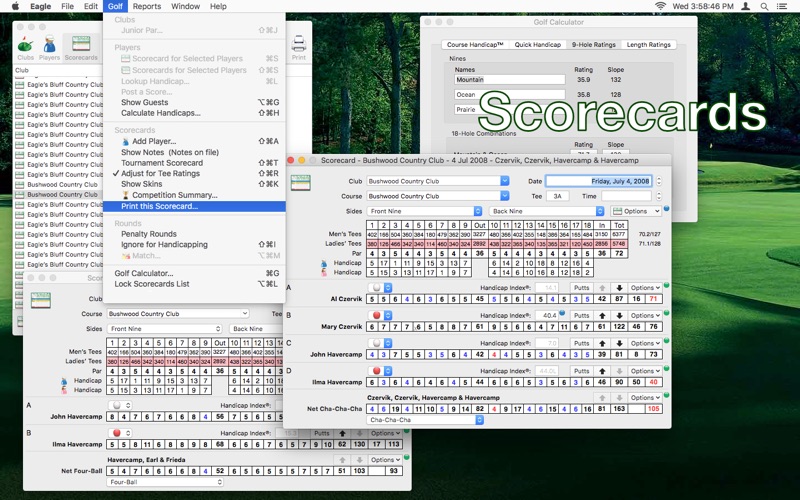Viewport: 800px width, 500px height.
Task: Open the Clubs toolbar icon
Action: coord(25,48)
